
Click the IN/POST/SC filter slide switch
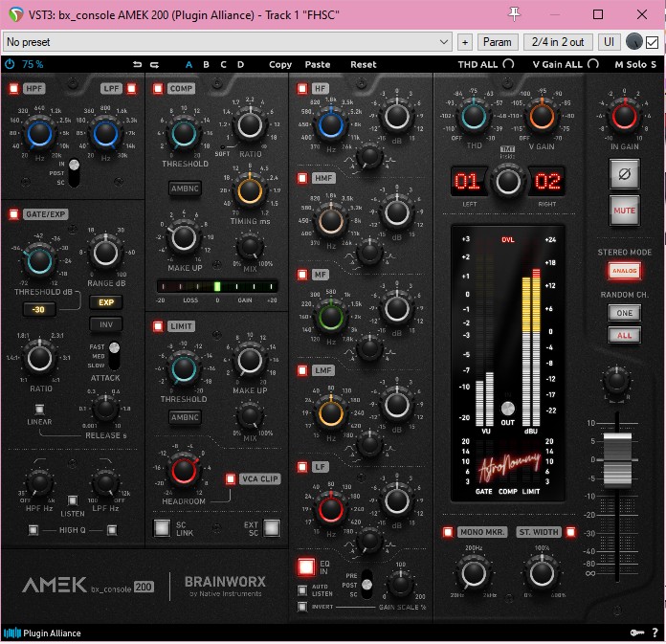pos(74,173)
